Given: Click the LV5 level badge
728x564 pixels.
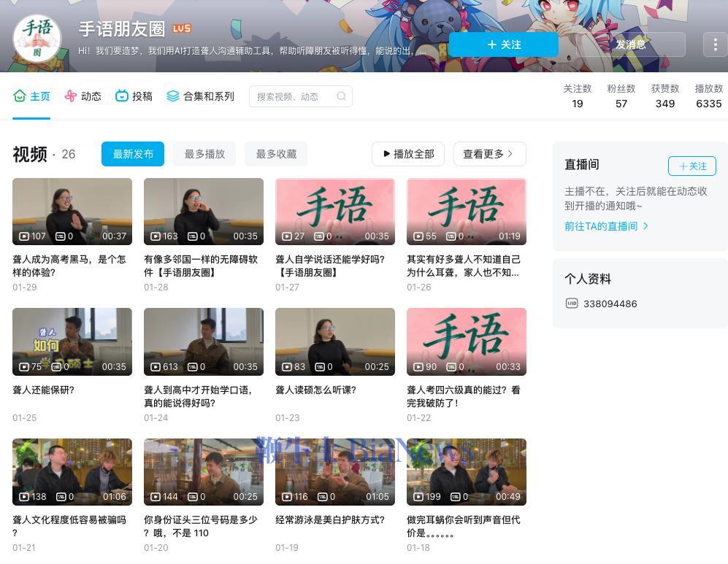Looking at the screenshot, I should (182, 28).
